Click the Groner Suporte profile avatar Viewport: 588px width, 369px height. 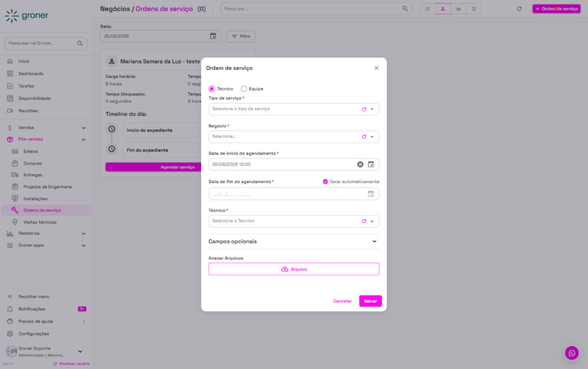click(12, 351)
